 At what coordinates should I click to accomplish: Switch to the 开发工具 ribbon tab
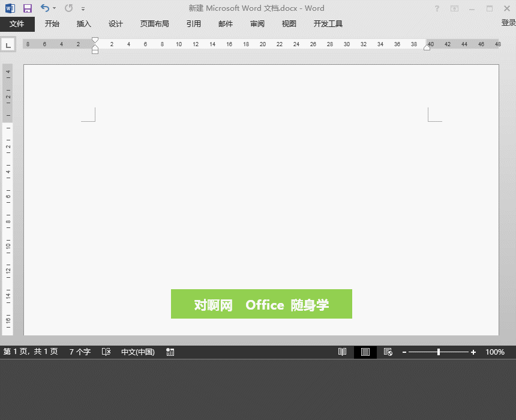point(328,23)
